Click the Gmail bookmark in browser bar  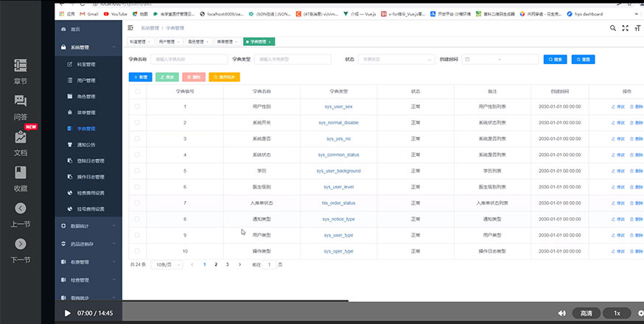[x=89, y=14]
